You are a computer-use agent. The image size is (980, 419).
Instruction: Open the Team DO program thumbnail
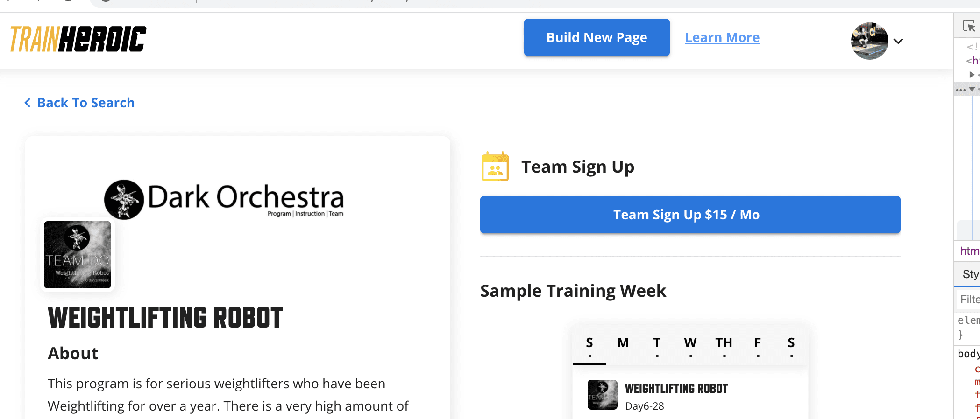(x=78, y=255)
